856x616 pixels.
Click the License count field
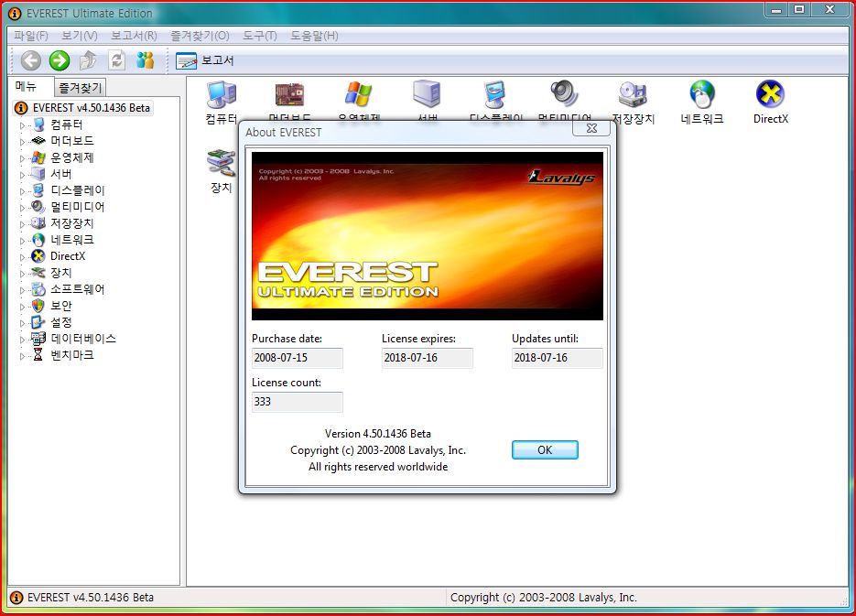coord(297,402)
